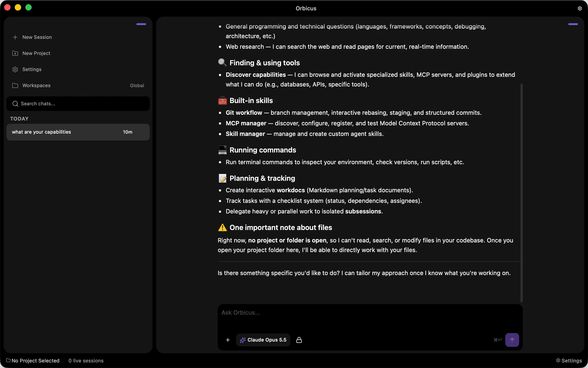Add attachment with the plus icon
The width and height of the screenshot is (588, 368).
coord(228,340)
